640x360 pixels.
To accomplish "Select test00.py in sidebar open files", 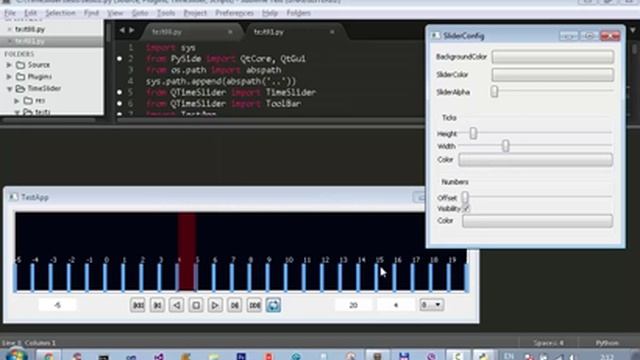I will (30, 29).
